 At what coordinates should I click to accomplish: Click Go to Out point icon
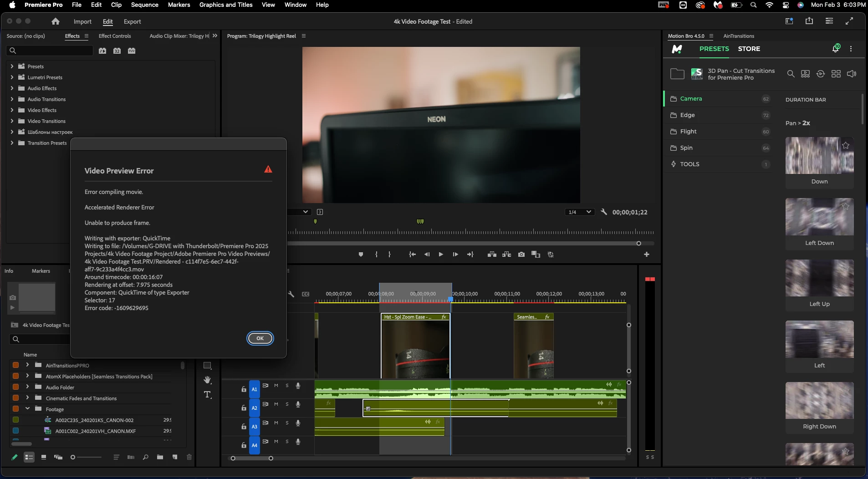pyautogui.click(x=470, y=255)
